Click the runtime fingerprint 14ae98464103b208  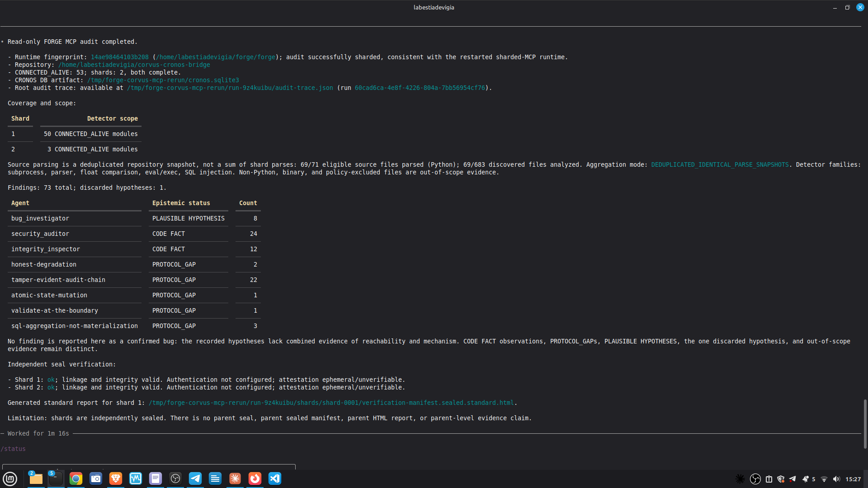click(120, 57)
